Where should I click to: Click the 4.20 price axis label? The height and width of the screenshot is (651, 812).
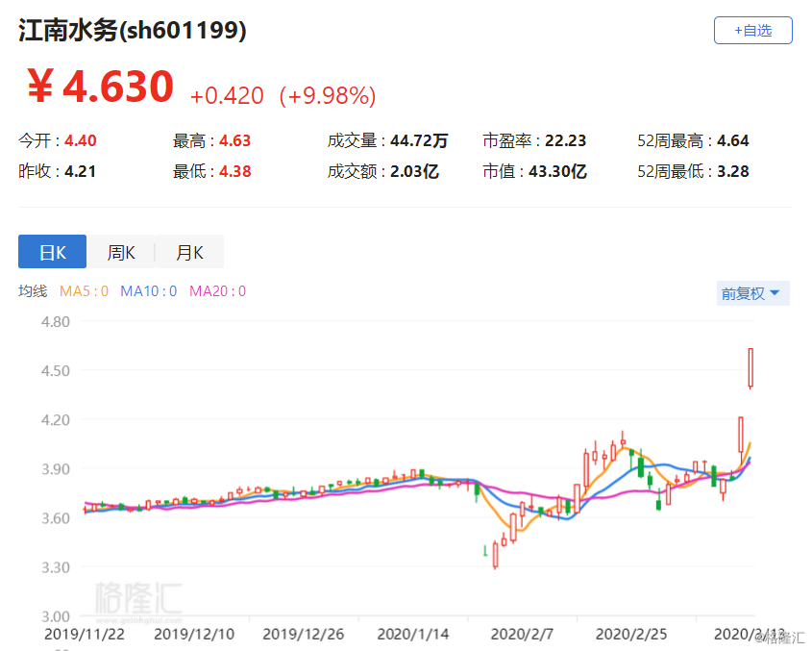tap(56, 420)
